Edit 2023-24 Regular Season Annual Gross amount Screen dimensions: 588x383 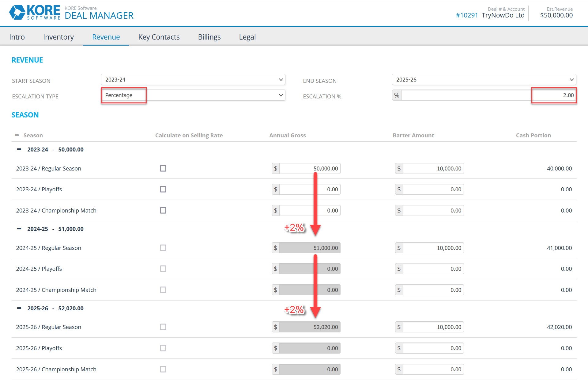(x=310, y=168)
